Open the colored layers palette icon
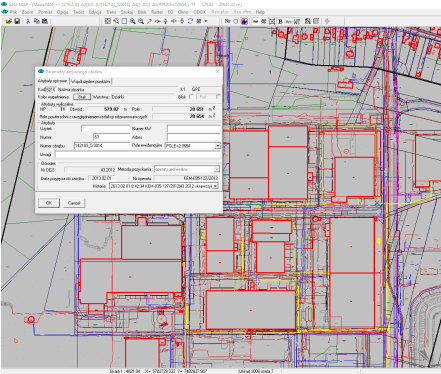The height and width of the screenshot is (374, 441). (x=244, y=21)
